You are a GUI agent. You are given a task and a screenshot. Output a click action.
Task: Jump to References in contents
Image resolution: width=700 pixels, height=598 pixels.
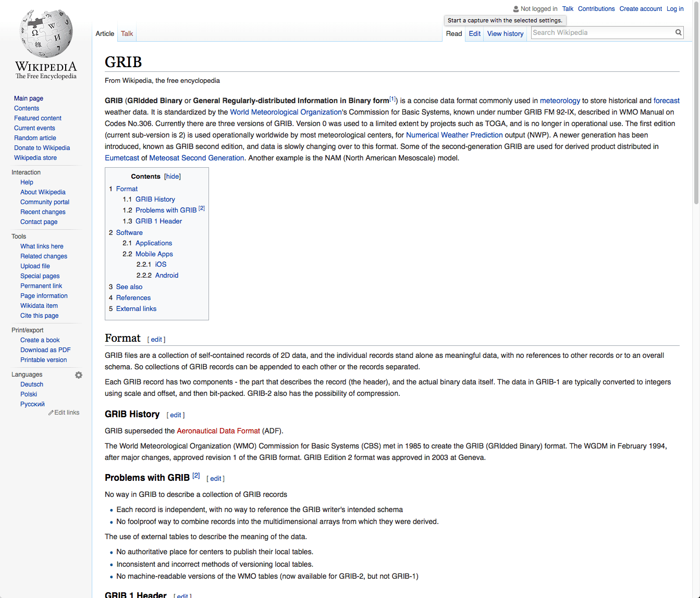(133, 298)
